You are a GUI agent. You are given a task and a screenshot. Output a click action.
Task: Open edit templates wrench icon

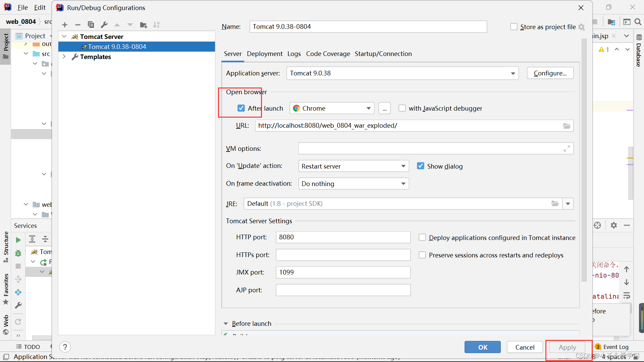coord(104,25)
